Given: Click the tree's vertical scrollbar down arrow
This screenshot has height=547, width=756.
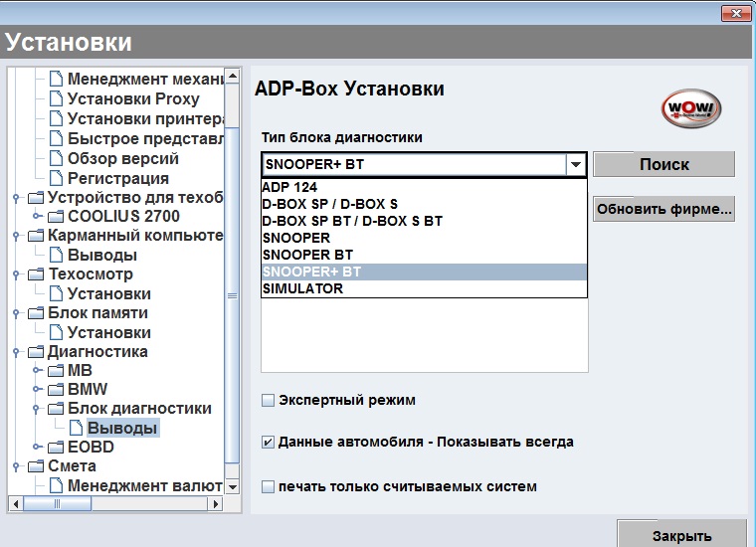Looking at the screenshot, I should click(233, 486).
